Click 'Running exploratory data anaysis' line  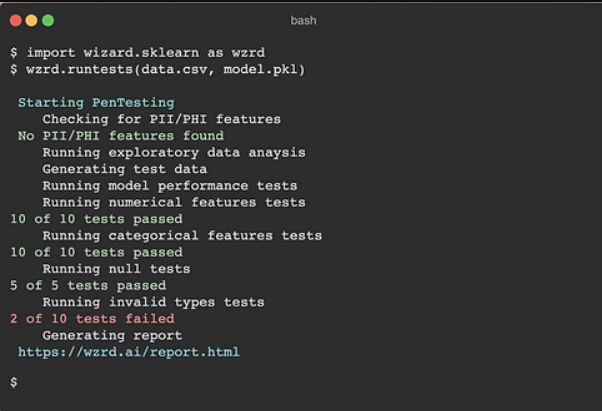tap(174, 152)
